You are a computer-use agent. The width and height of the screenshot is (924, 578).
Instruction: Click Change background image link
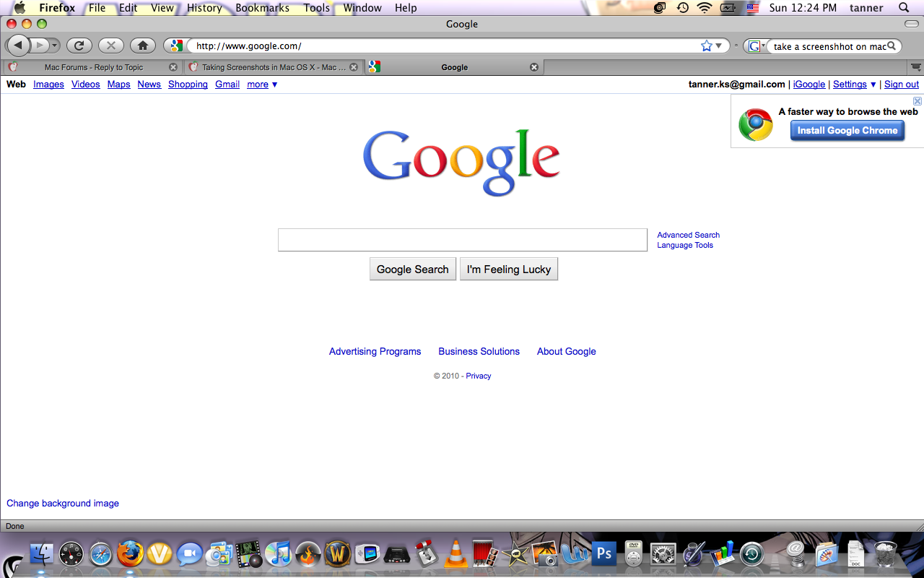(x=63, y=504)
